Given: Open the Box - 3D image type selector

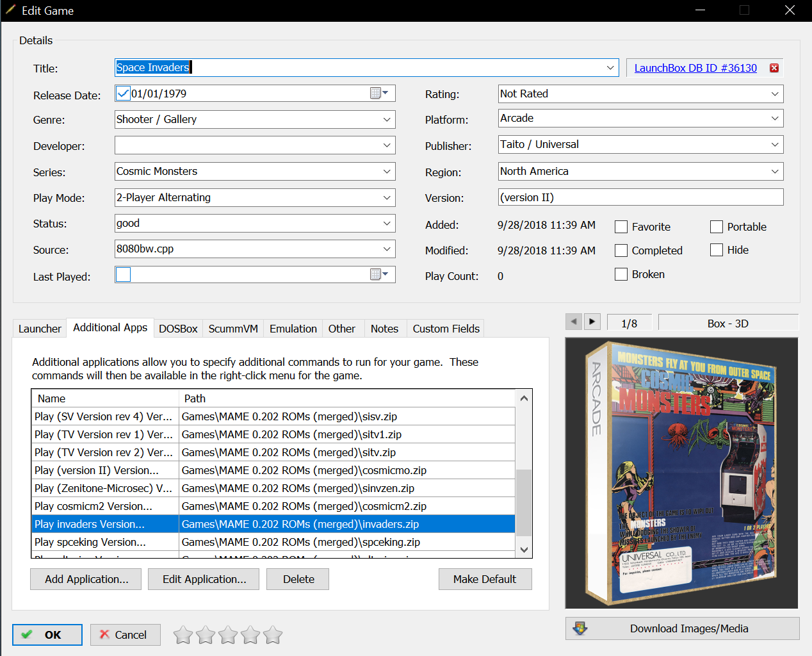Looking at the screenshot, I should tap(728, 324).
